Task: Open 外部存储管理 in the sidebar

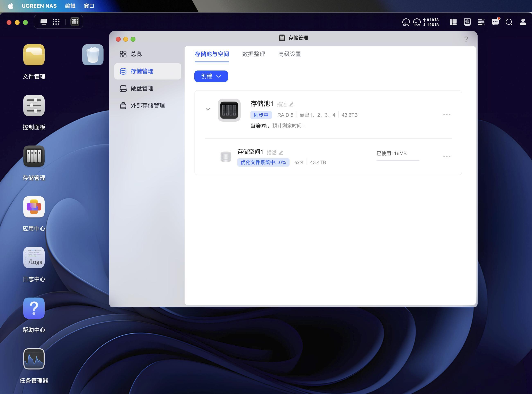Action: 148,106
